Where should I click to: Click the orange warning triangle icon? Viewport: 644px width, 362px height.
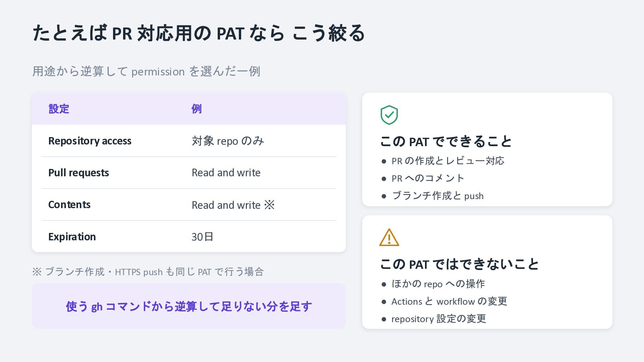click(x=389, y=237)
